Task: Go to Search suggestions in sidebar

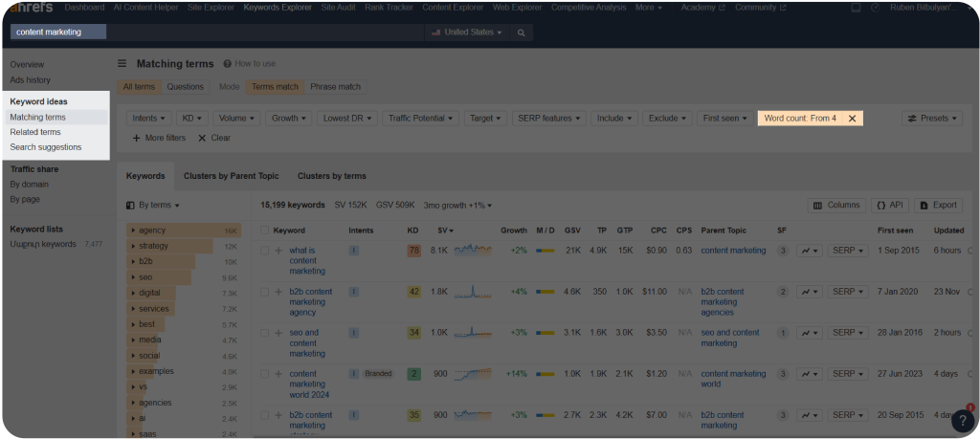Action: (x=46, y=147)
